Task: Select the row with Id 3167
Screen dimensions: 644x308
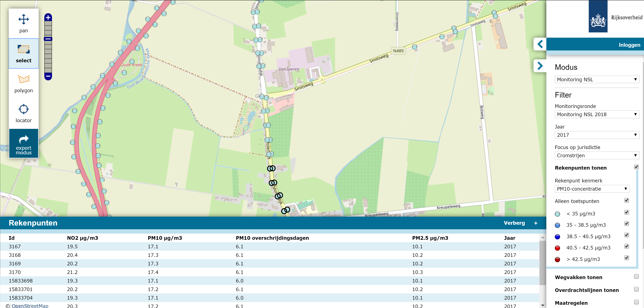Action: (270, 246)
